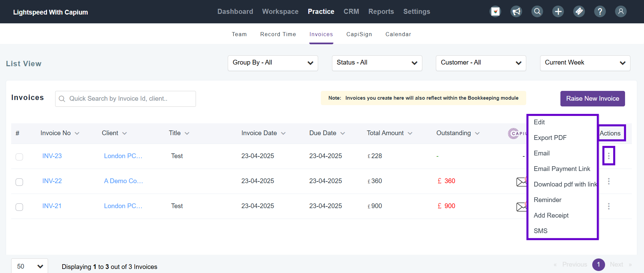Image resolution: width=644 pixels, height=273 pixels.
Task: Open three-dot actions menu for INV-21
Action: click(609, 206)
